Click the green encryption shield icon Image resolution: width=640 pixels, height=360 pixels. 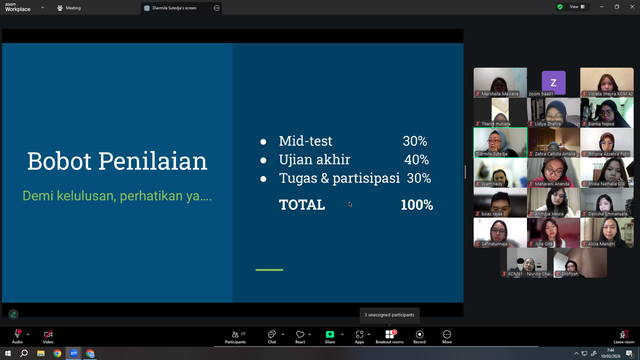[560, 7]
